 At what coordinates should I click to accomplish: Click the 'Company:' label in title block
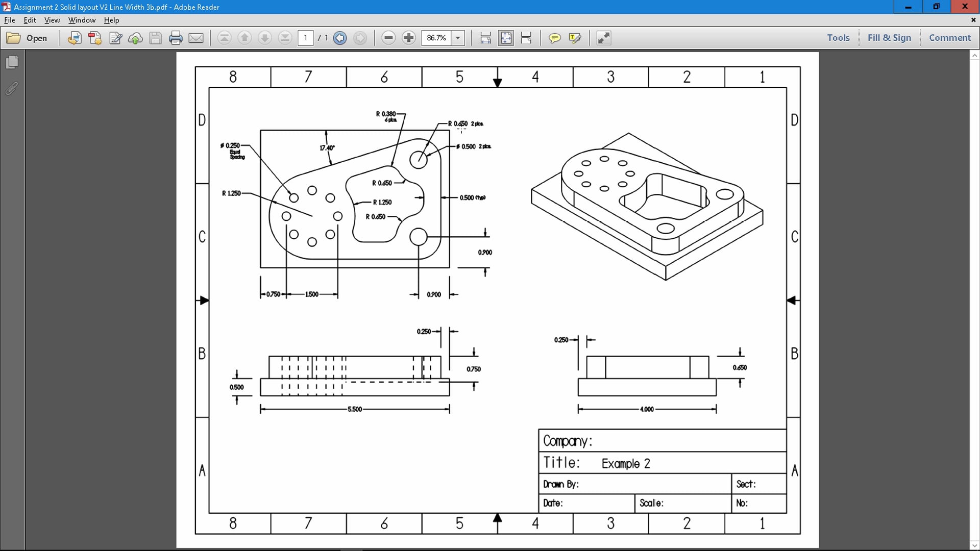(568, 441)
